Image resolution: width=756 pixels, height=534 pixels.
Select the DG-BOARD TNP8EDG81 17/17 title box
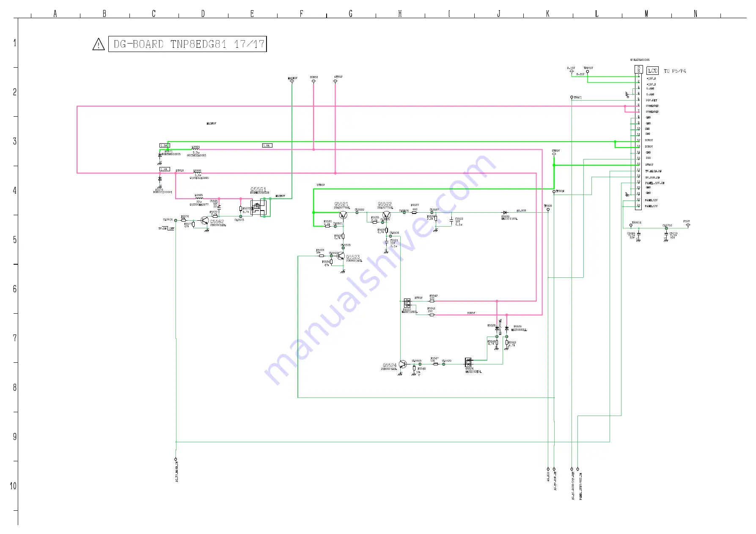pyautogui.click(x=187, y=44)
